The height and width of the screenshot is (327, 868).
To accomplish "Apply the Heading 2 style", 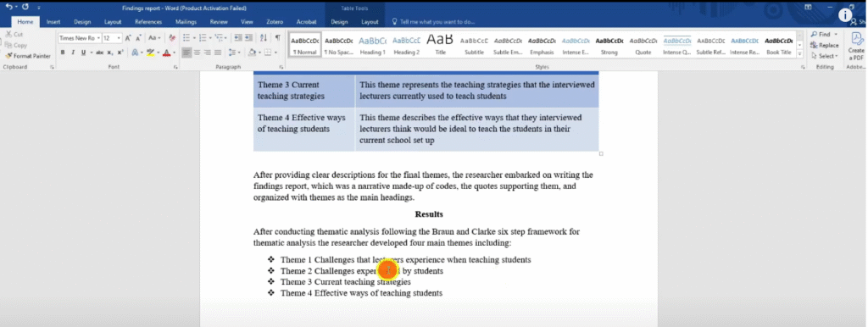I will click(x=406, y=46).
